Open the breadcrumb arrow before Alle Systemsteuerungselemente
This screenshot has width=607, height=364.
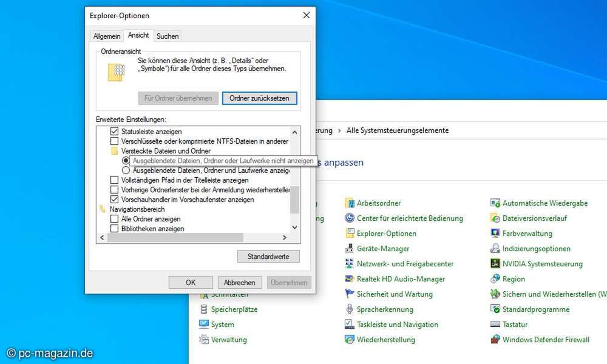point(338,130)
